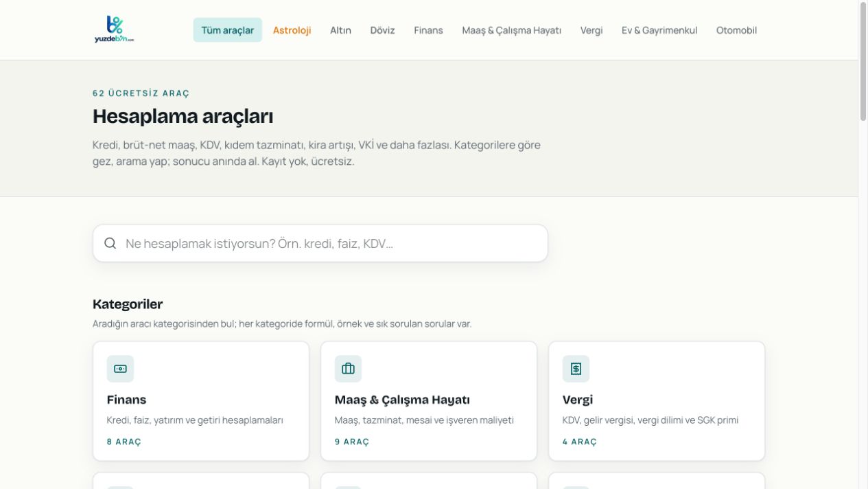Viewport: 868px width, 489px height.
Task: Open the Altın menu item
Action: pos(340,30)
